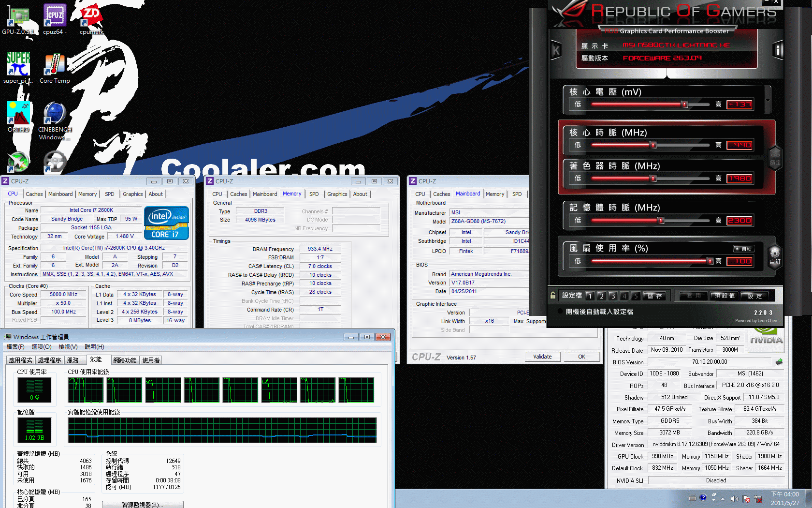The height and width of the screenshot is (508, 812).
Task: Open the network status tray icon
Action: tap(758, 499)
